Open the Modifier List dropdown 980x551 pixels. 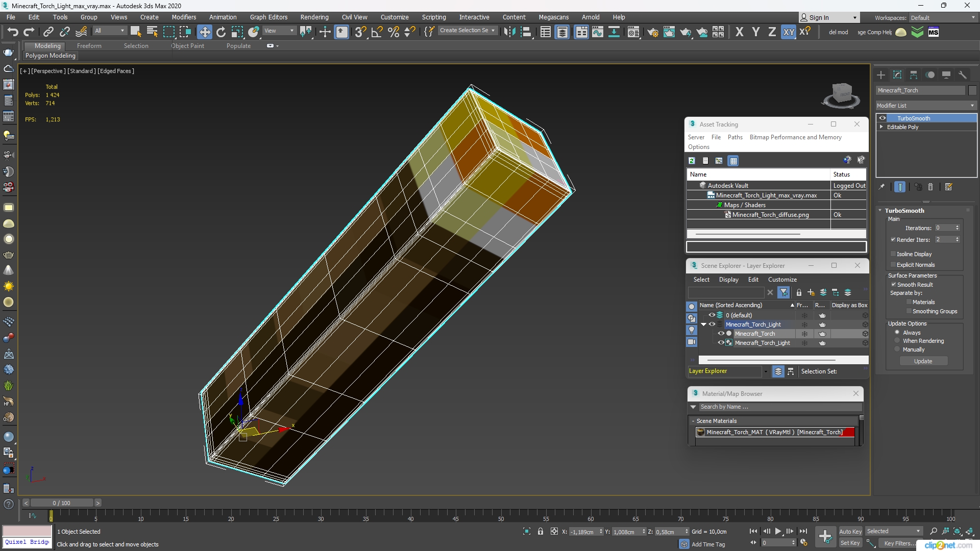(926, 106)
